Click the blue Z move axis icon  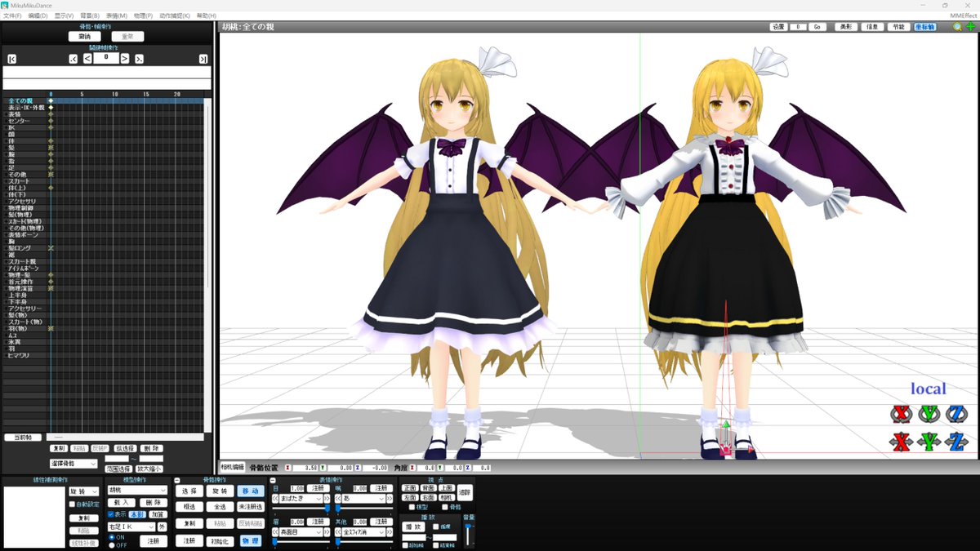point(956,442)
